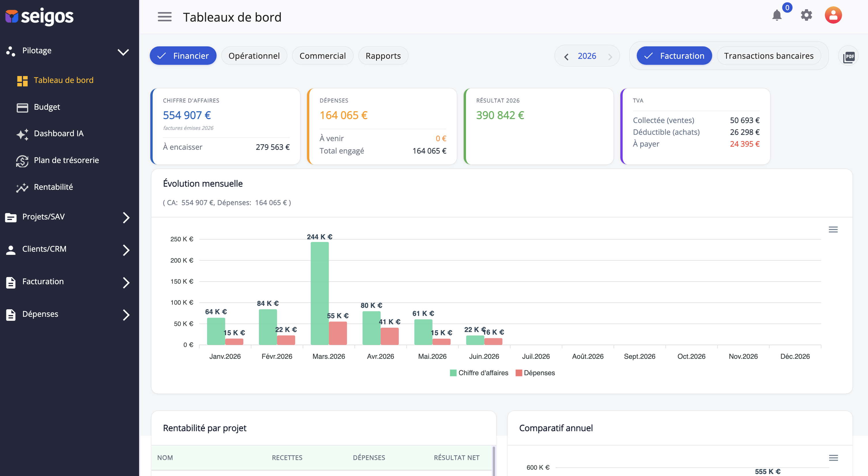This screenshot has height=476, width=868.
Task: Click the Budget card icon
Action: pos(22,107)
